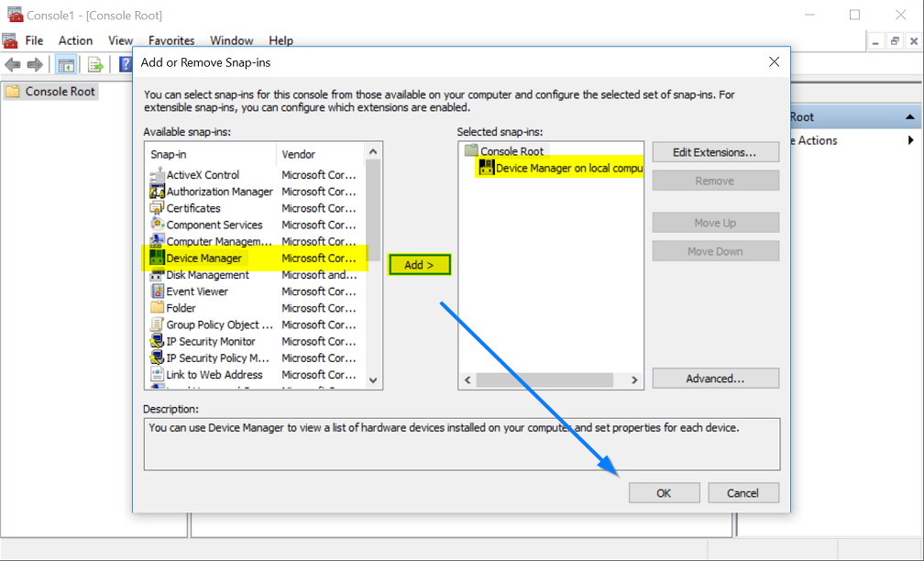Image resolution: width=924 pixels, height=561 pixels.
Task: Click the Advanced... button
Action: pos(715,379)
